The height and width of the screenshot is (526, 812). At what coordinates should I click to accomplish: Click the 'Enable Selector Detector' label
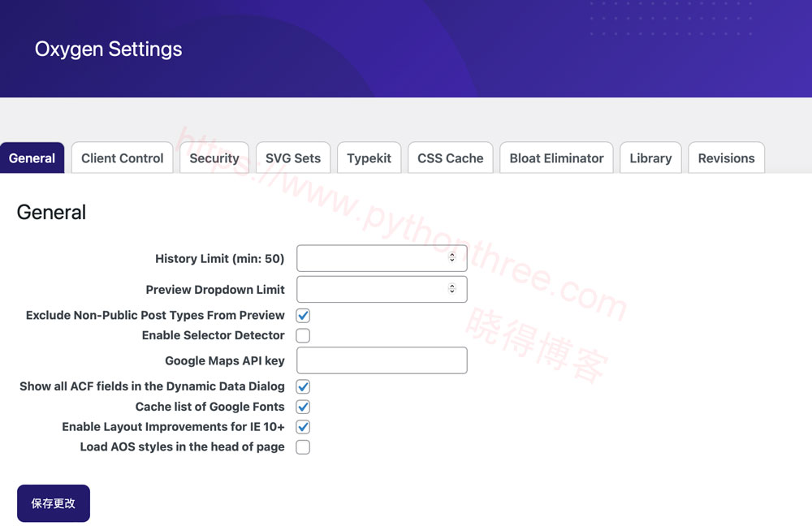click(x=213, y=335)
